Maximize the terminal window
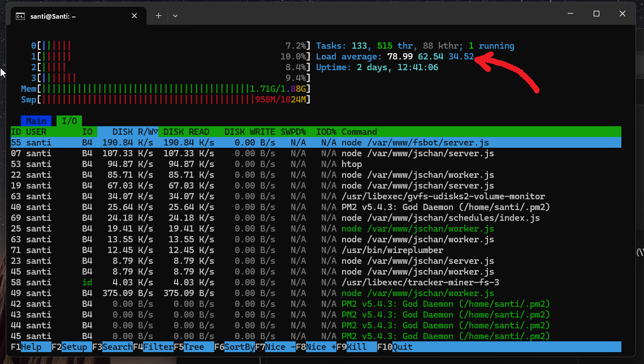The height and width of the screenshot is (364, 644). 596,14
